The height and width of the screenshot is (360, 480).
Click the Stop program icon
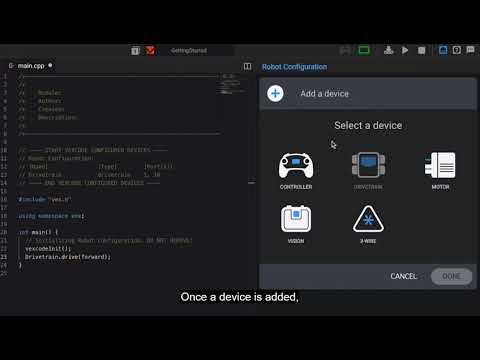pyautogui.click(x=422, y=51)
